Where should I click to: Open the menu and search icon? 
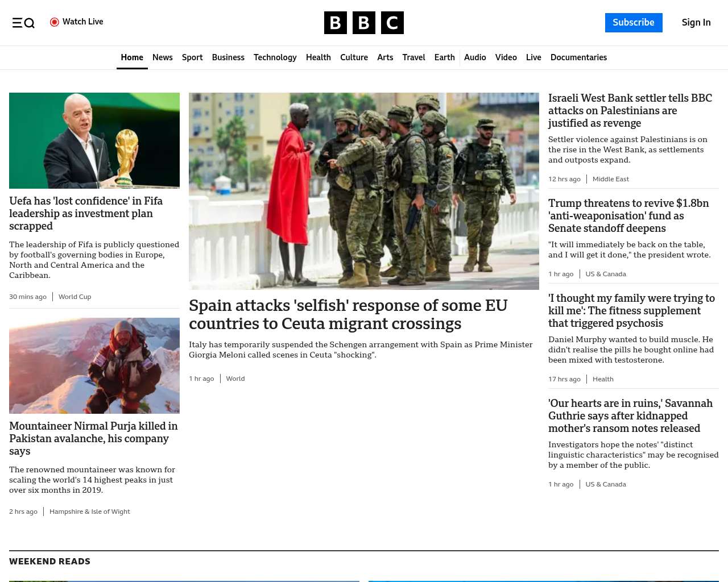tap(23, 23)
